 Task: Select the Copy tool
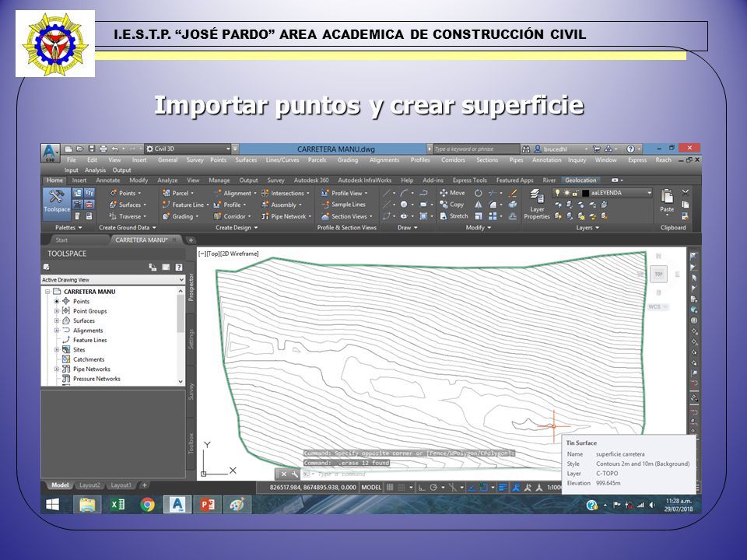click(x=451, y=205)
